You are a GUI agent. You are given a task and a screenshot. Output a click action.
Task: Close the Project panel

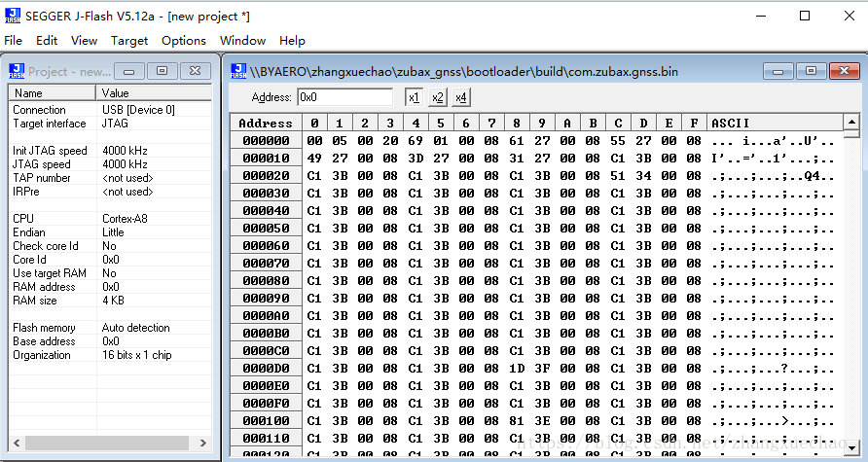[x=195, y=71]
